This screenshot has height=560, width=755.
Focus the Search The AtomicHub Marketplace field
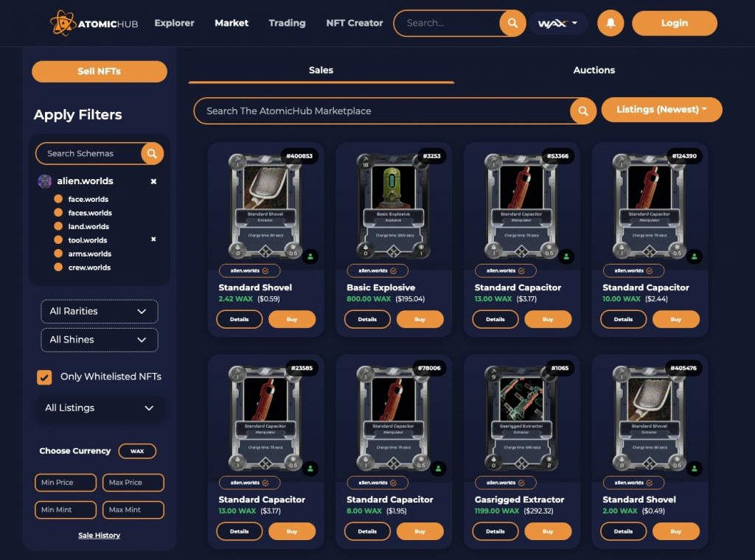[x=383, y=111]
